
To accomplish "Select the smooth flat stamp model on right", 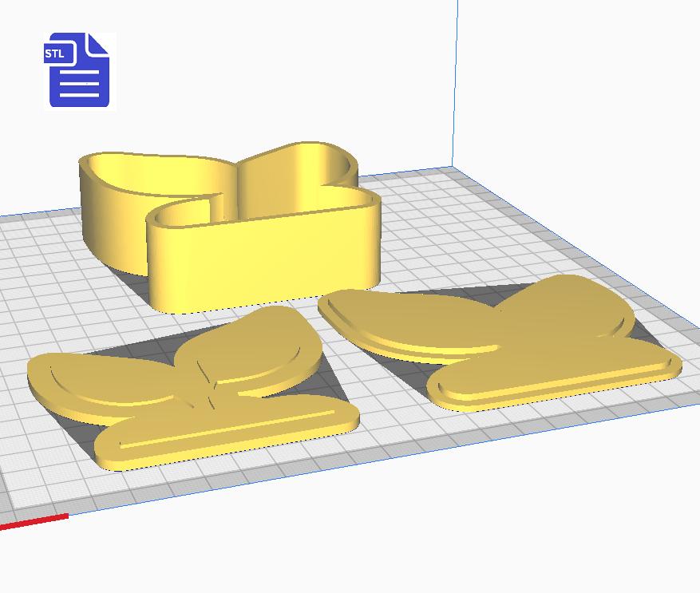I will click(x=500, y=342).
